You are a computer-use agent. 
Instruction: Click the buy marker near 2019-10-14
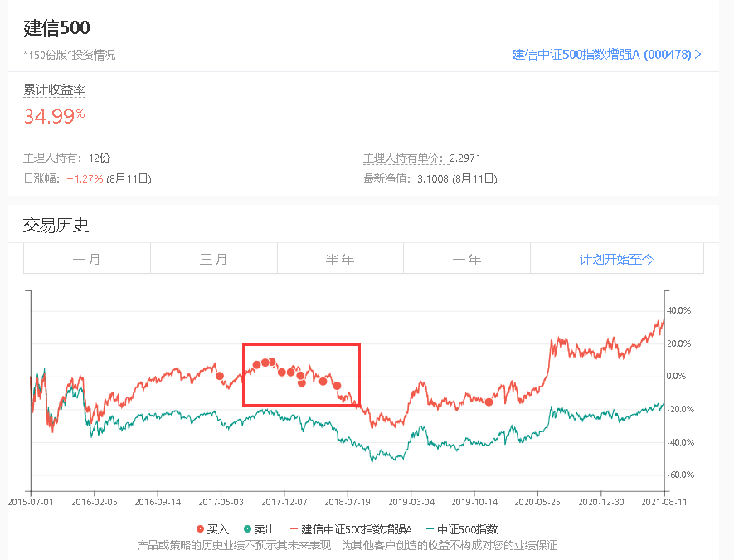(489, 402)
